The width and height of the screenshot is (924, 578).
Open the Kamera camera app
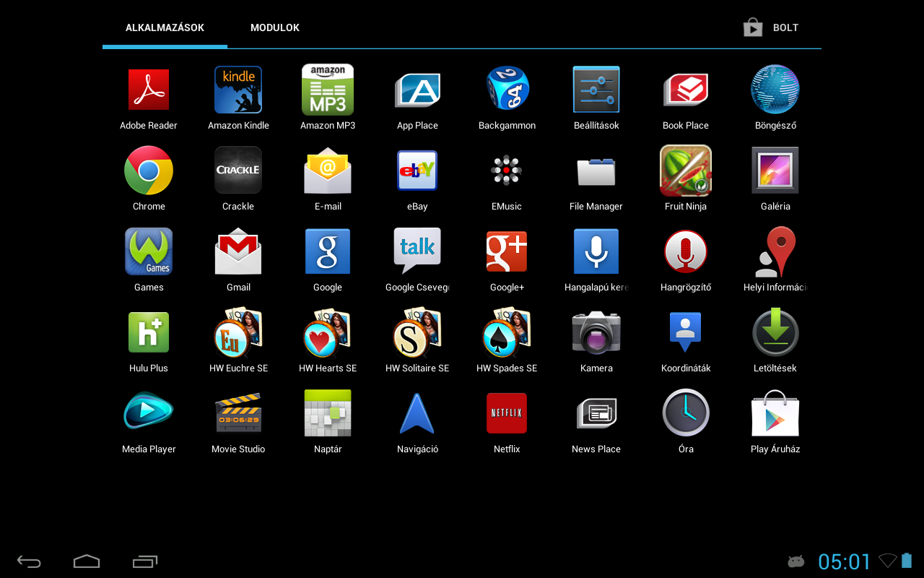coord(596,332)
